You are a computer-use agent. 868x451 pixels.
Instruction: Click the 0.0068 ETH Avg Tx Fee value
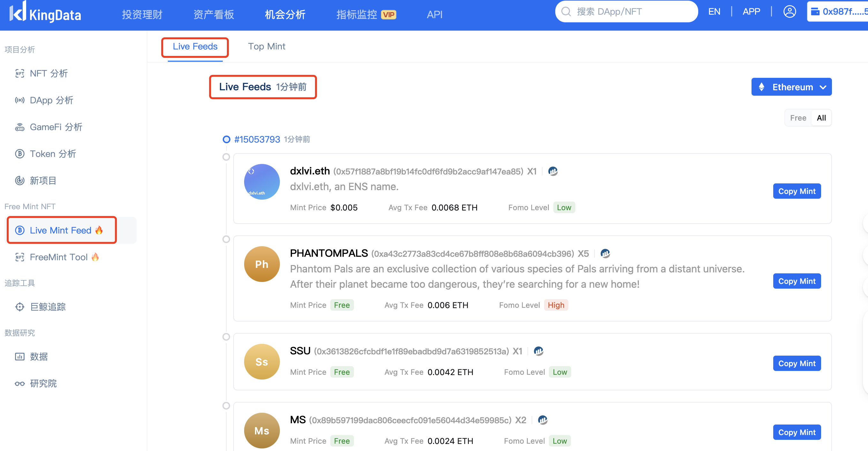click(x=454, y=208)
